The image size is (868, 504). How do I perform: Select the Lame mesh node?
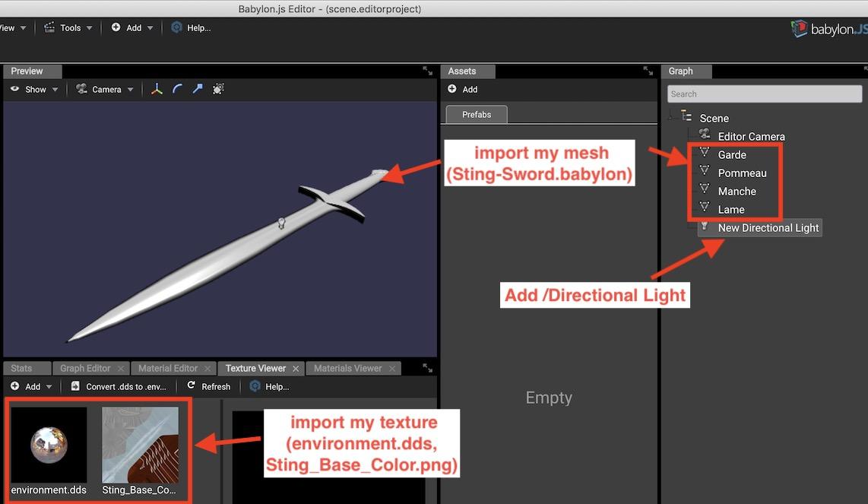click(x=730, y=209)
